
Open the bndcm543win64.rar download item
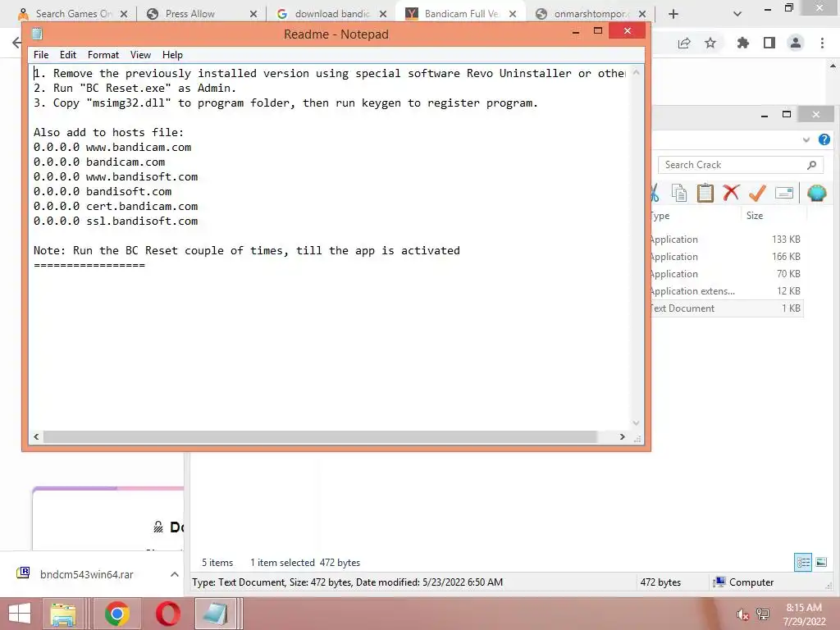click(87, 574)
